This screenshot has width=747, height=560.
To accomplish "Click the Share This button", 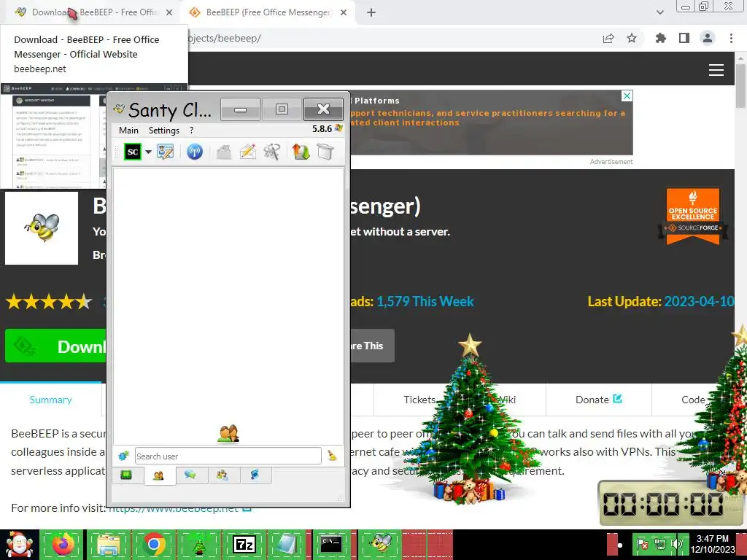I will (x=372, y=346).
